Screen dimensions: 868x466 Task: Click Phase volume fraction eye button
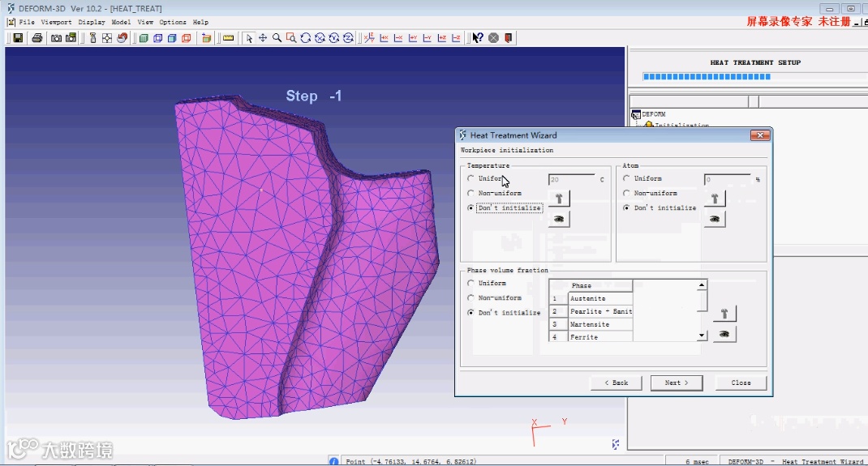[x=724, y=334]
